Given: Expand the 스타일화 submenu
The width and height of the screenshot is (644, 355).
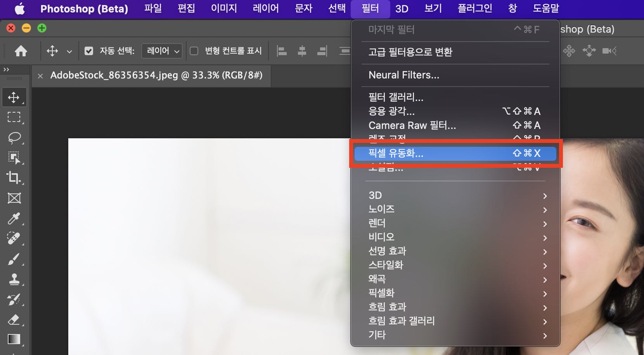Looking at the screenshot, I should [x=455, y=265].
